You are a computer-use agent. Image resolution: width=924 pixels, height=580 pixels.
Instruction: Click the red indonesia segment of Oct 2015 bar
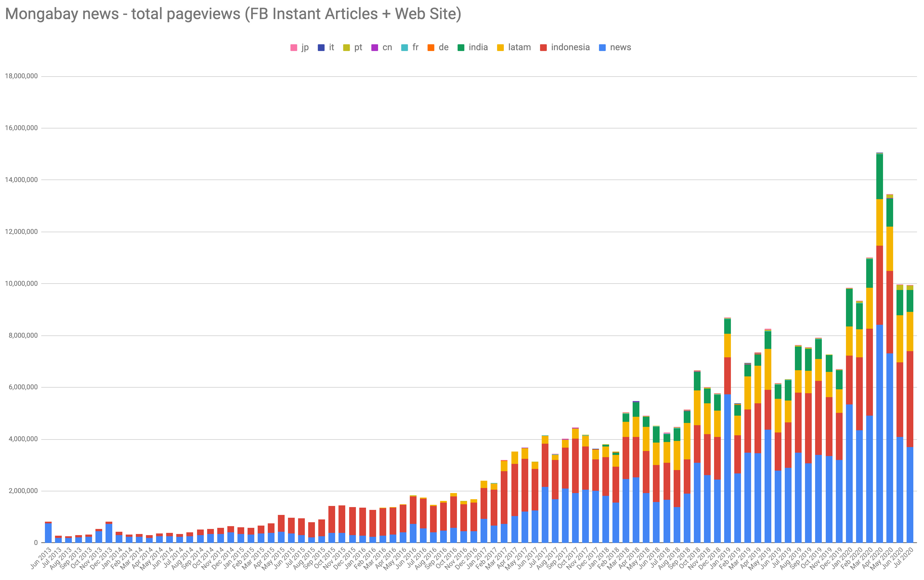tap(332, 519)
